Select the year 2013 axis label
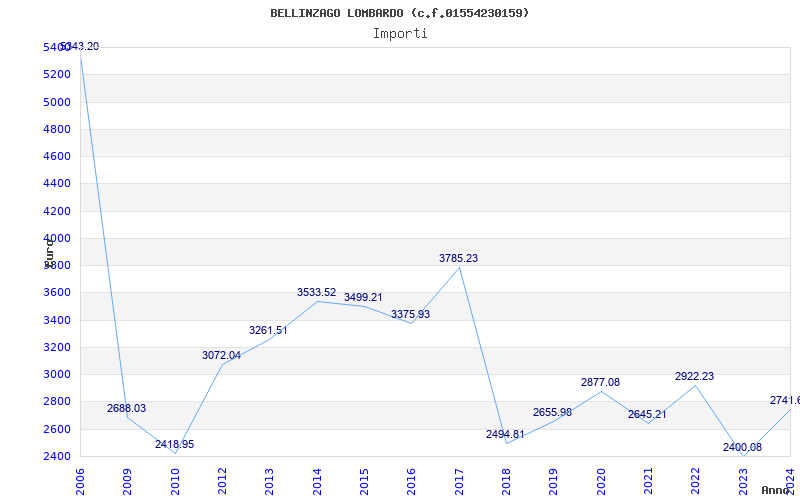Viewport: 800px width, 500px height. (269, 482)
